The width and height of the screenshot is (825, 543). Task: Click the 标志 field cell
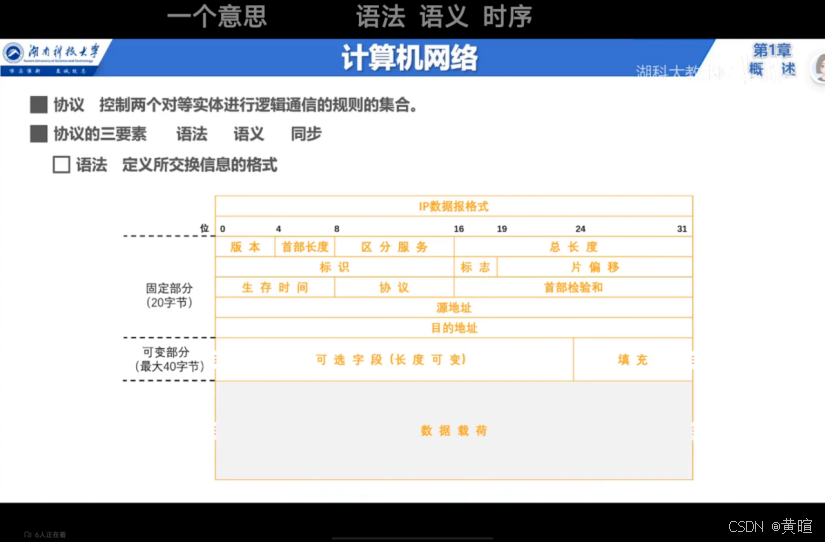(x=476, y=267)
